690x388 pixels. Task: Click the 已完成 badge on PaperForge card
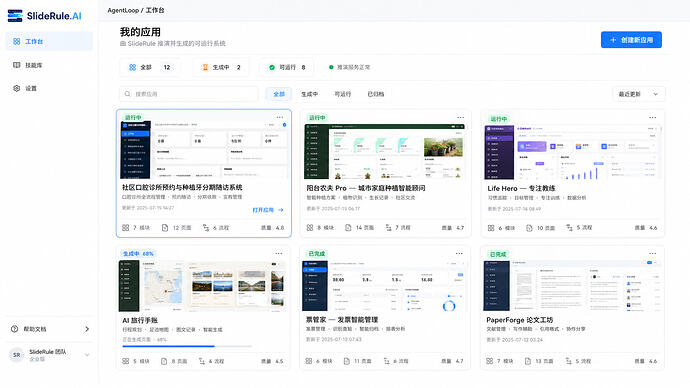click(x=498, y=254)
